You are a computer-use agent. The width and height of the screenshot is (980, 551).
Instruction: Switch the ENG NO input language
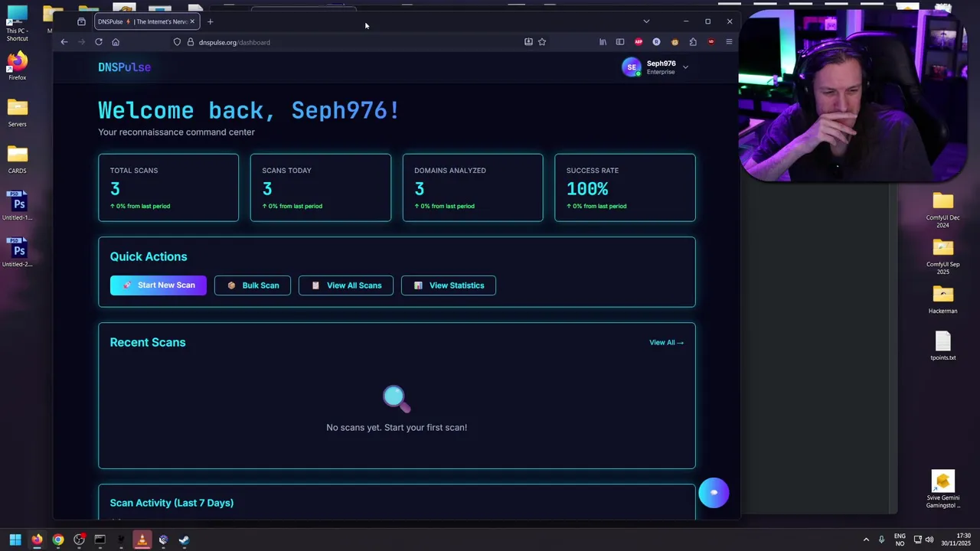coord(900,540)
